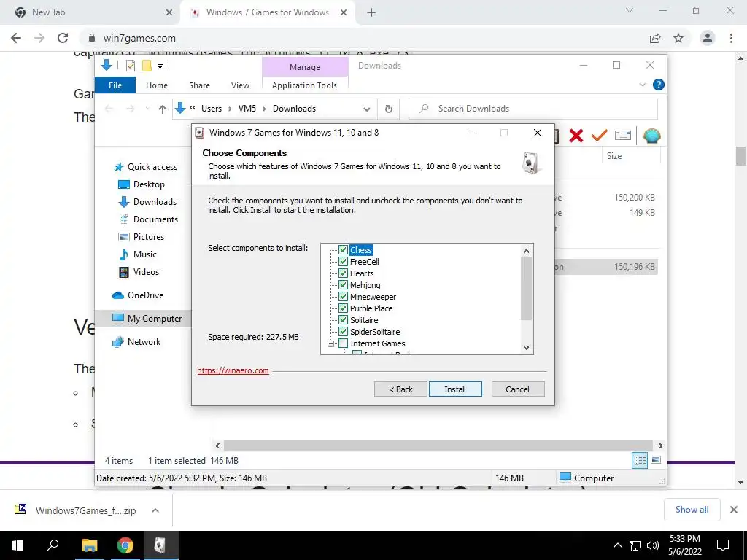Click the orange checkmark icon
Screen dimensions: 747x560
tap(600, 136)
